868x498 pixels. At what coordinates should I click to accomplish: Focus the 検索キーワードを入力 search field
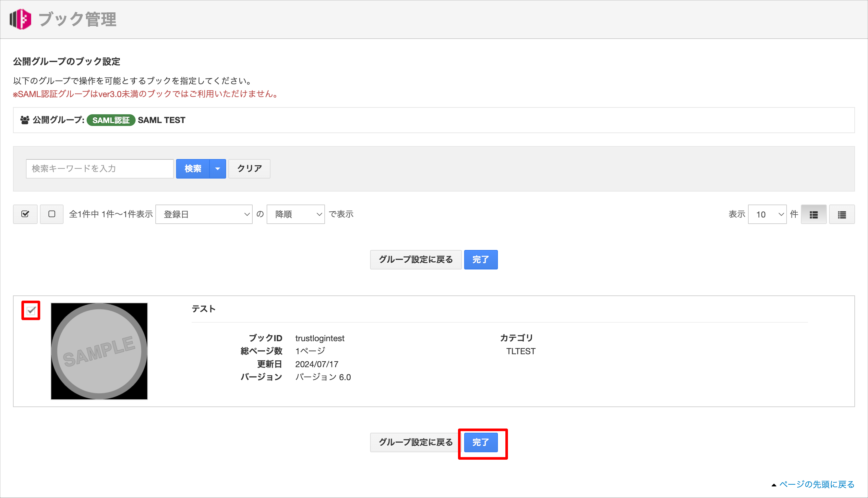[100, 168]
